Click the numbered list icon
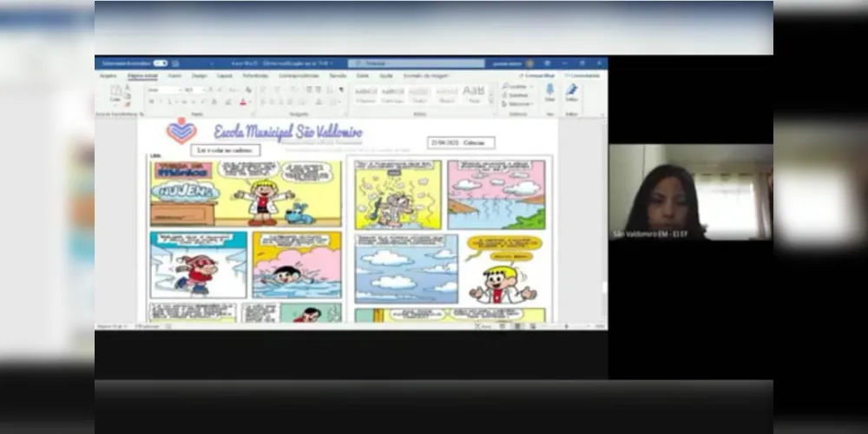 pyautogui.click(x=278, y=89)
